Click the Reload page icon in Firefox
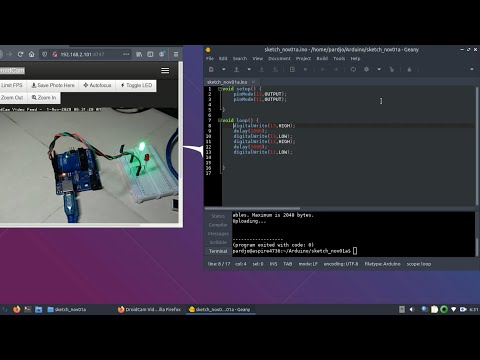 (x=20, y=54)
